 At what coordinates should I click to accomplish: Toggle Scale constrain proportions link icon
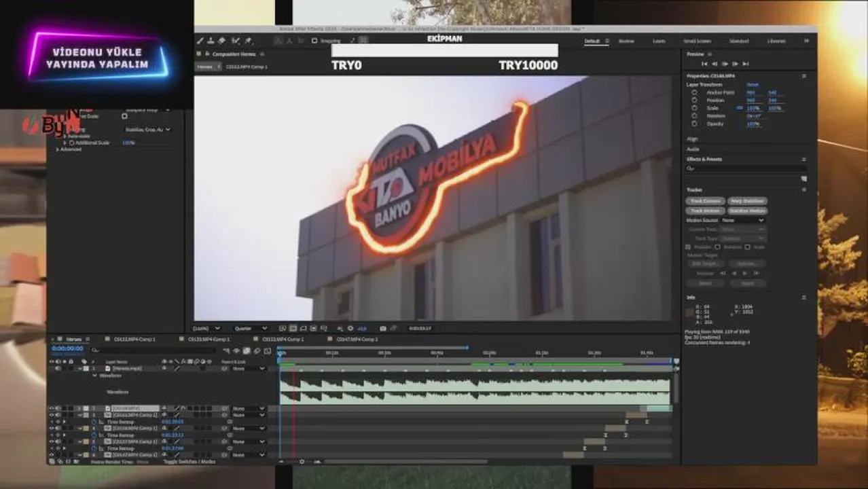(739, 108)
